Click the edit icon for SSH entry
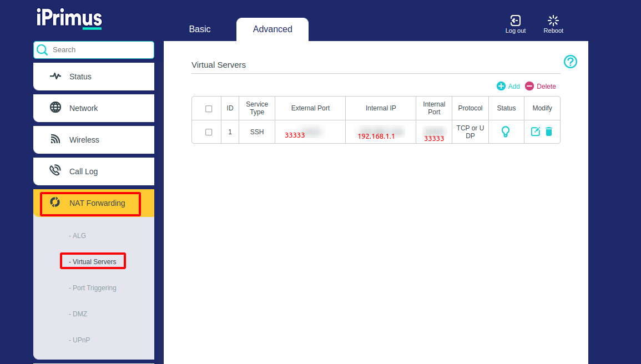Screen dimensions: 641x364 click(x=536, y=132)
